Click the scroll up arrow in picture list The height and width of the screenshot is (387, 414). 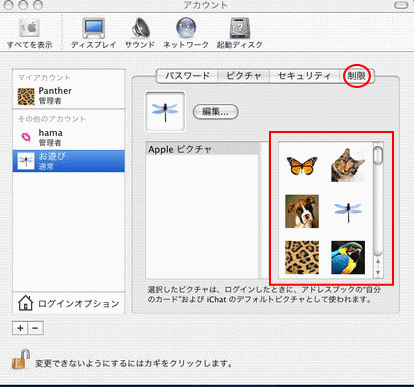point(378,262)
